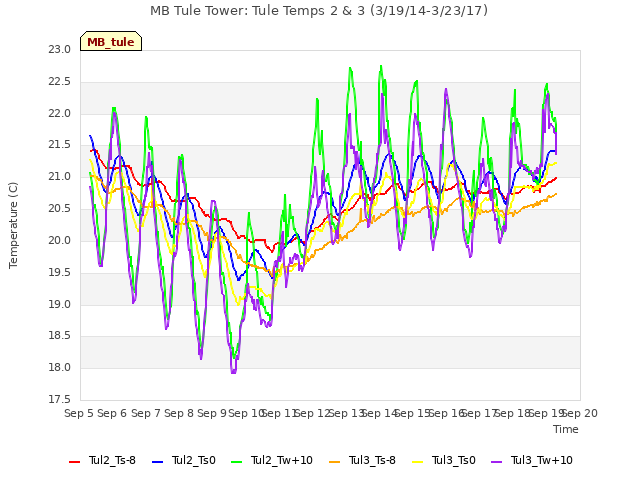Screen dimensions: 640x480
Task: Click the MB_tule label box
Action: click(x=111, y=41)
